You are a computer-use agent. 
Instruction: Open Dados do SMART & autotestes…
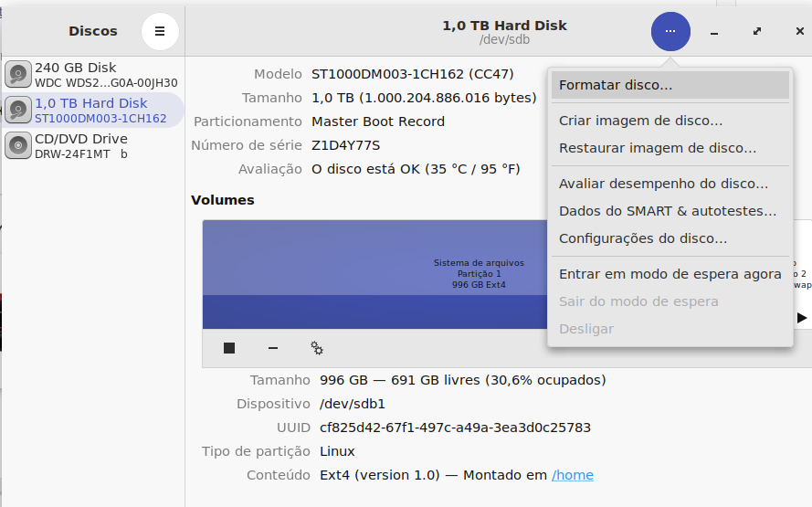pyautogui.click(x=670, y=211)
